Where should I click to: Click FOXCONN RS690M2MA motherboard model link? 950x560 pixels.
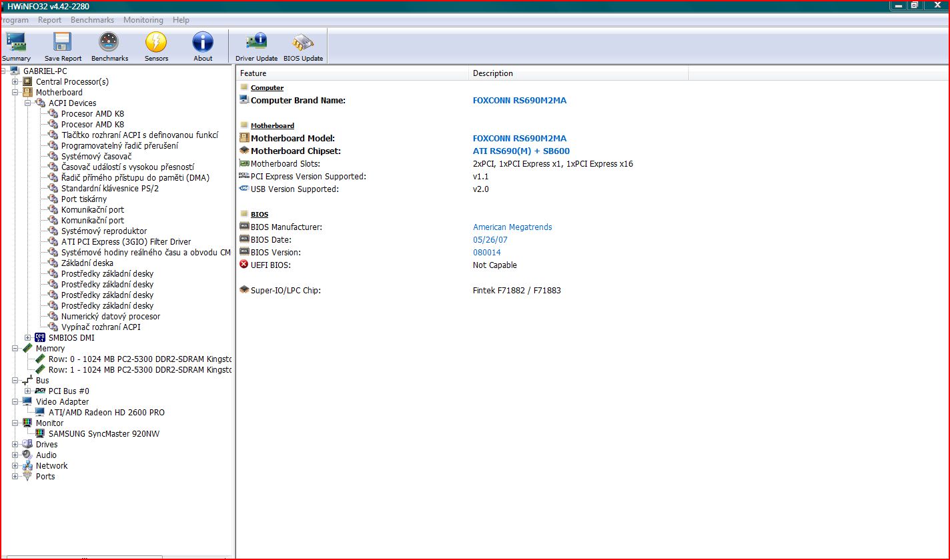pyautogui.click(x=519, y=139)
